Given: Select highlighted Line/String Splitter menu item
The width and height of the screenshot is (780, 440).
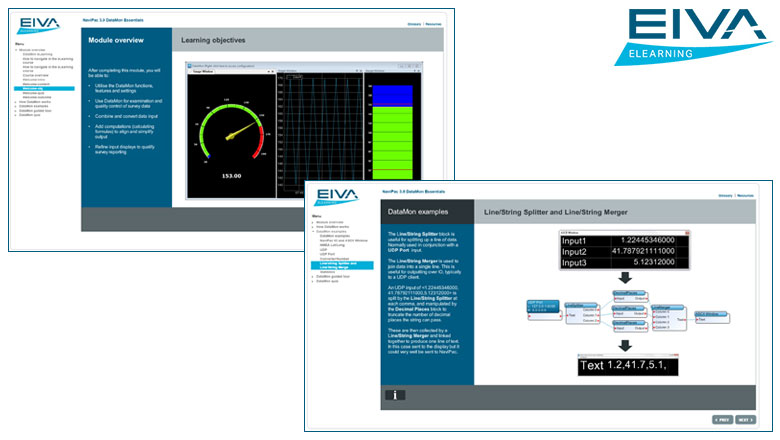Looking at the screenshot, I should pos(342,265).
